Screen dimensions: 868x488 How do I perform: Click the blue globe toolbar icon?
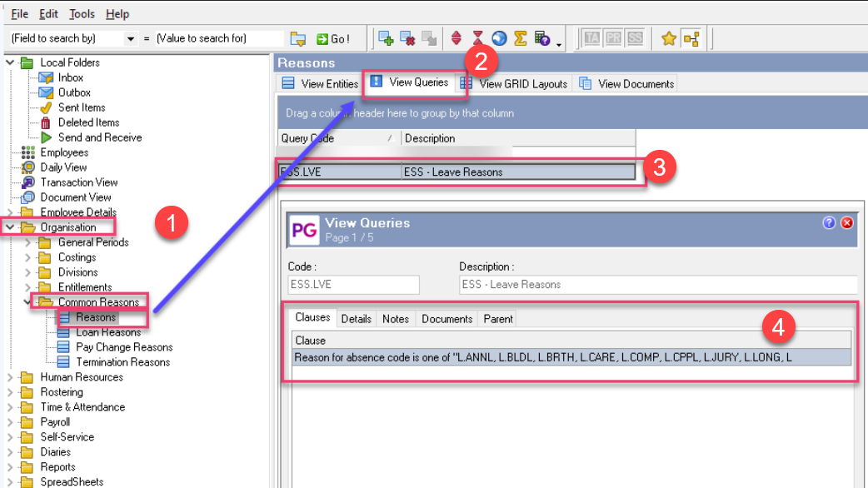click(x=499, y=38)
